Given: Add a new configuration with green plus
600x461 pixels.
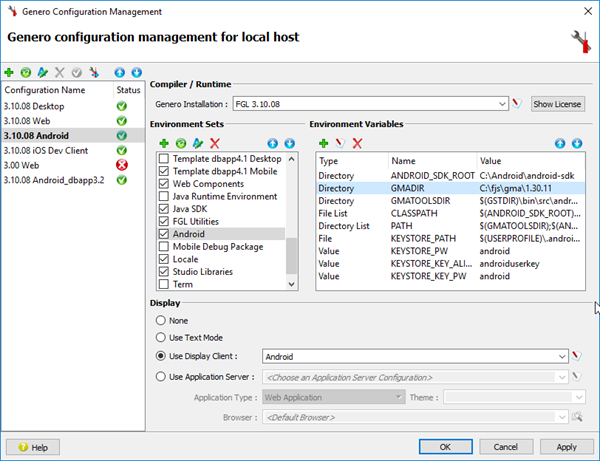Looking at the screenshot, I should pyautogui.click(x=9, y=72).
